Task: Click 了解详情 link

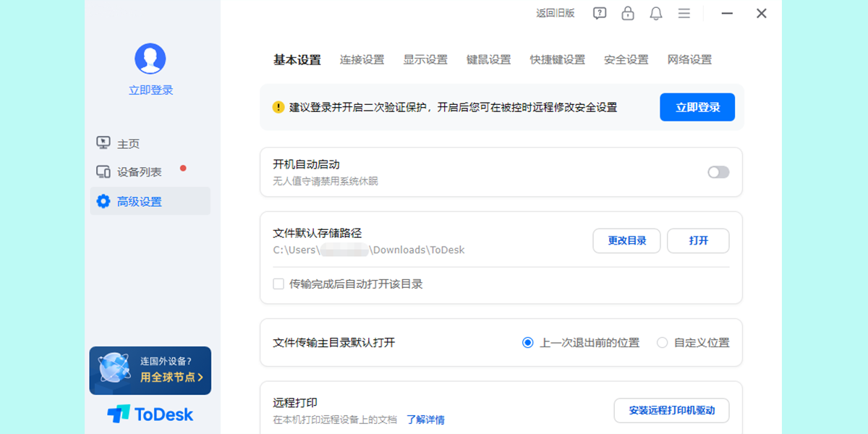Action: pos(425,420)
